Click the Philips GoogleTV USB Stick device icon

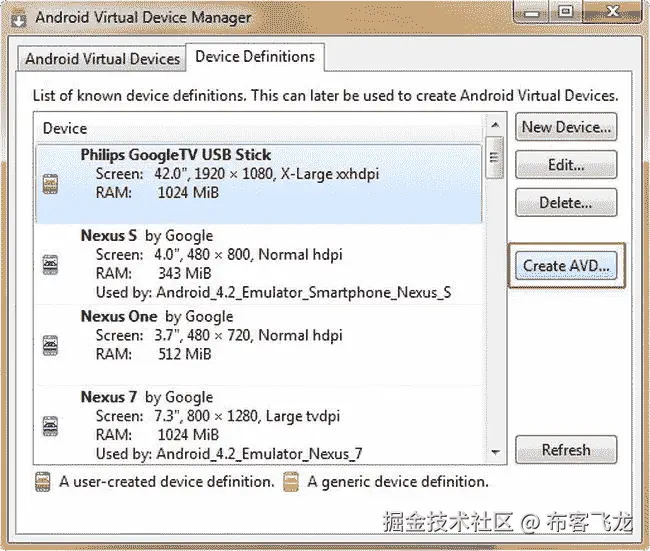(x=51, y=184)
